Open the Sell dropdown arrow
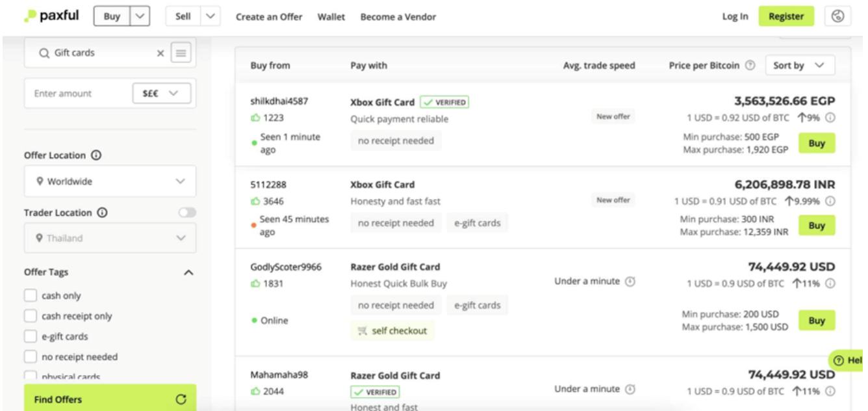Screen dimensions: 868x411 click(211, 17)
